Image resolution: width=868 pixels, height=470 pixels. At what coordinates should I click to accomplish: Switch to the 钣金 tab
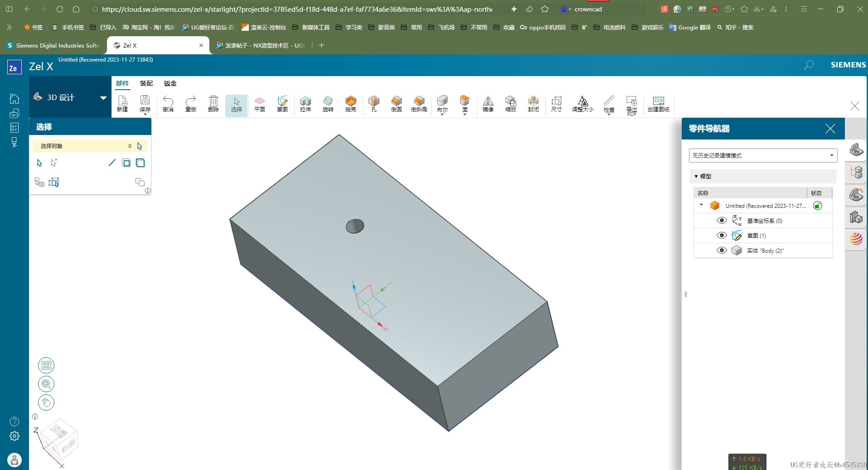[x=170, y=83]
